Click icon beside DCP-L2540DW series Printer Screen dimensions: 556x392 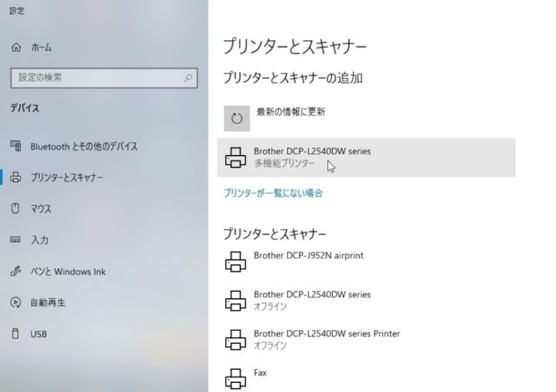[x=236, y=340]
